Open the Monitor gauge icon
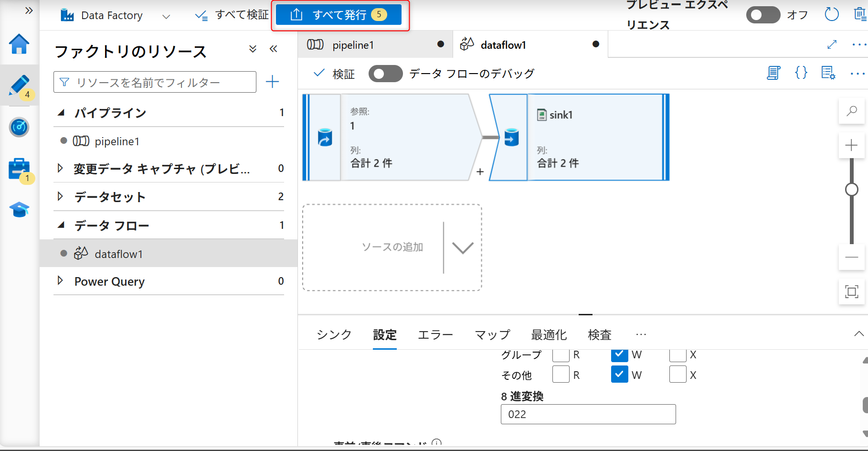The image size is (868, 451). click(x=19, y=128)
